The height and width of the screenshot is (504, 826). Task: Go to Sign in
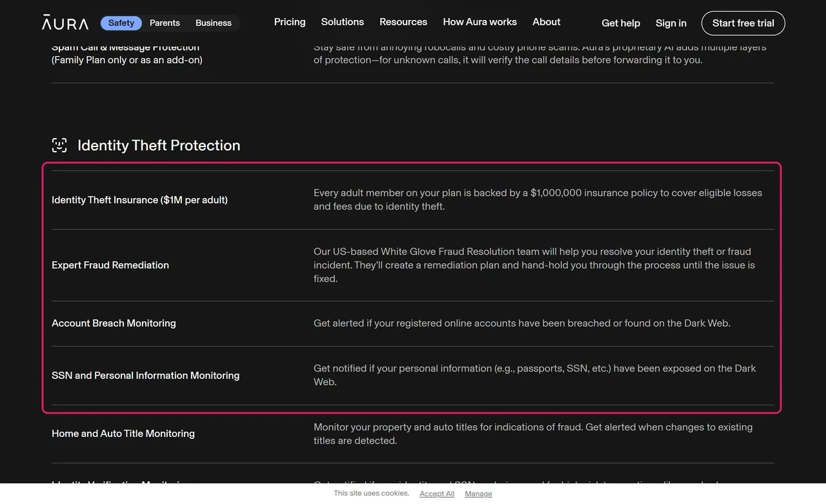tap(671, 23)
